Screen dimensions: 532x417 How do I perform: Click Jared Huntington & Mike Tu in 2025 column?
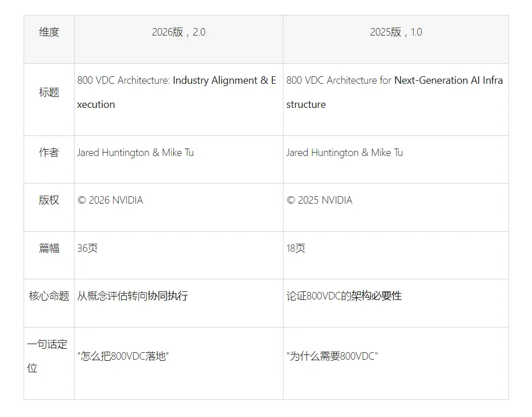(344, 153)
